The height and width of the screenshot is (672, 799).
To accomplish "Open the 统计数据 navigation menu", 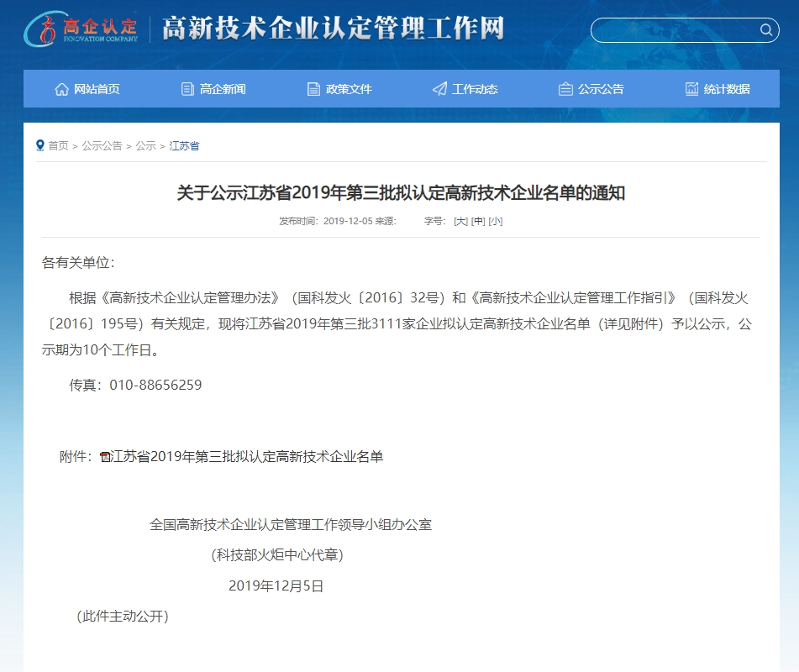I will (x=727, y=89).
